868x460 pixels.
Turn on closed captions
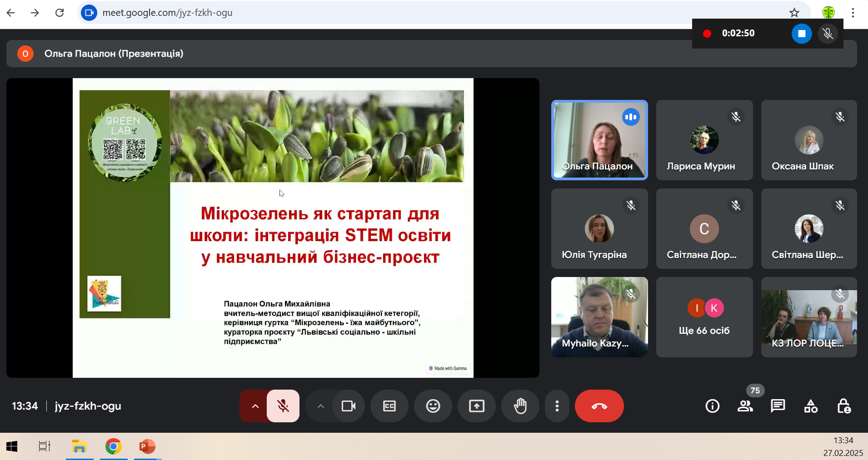click(x=389, y=406)
